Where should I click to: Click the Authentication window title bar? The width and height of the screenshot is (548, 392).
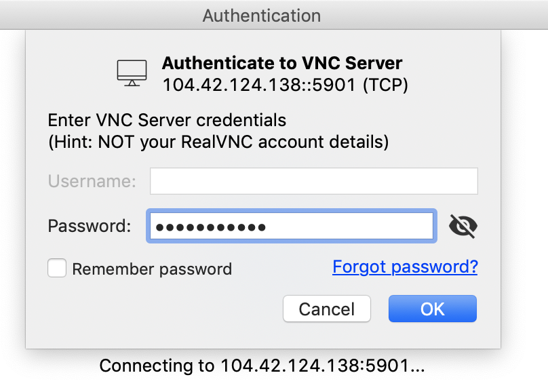point(274,16)
